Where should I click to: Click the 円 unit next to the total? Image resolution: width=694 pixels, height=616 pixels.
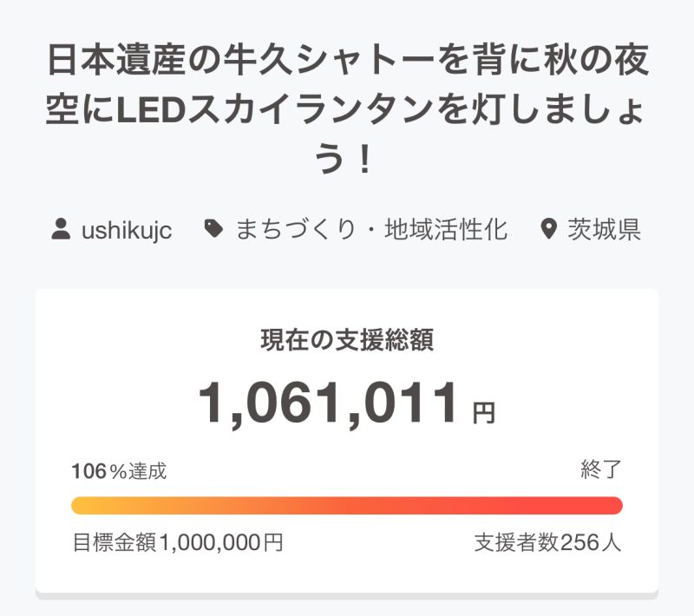pos(484,413)
